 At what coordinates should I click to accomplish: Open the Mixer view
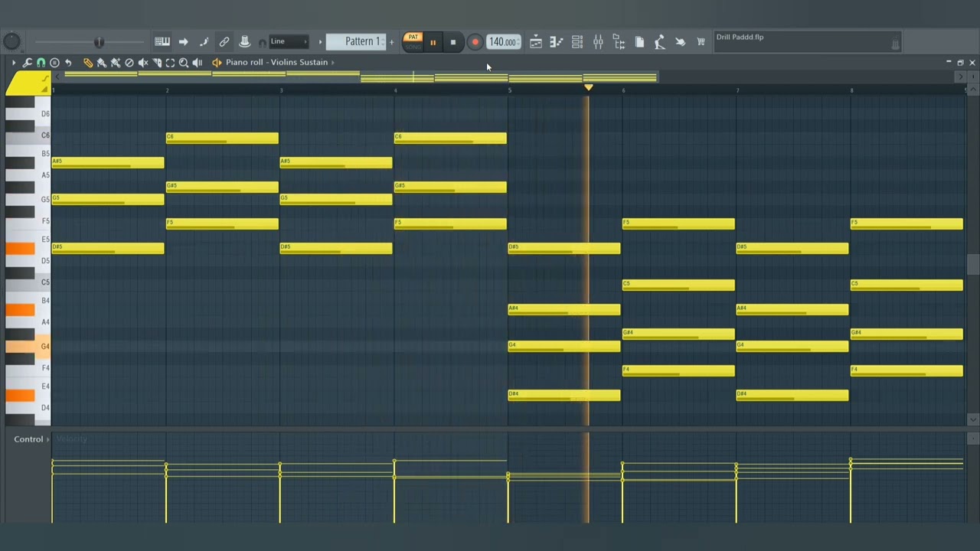coord(598,42)
